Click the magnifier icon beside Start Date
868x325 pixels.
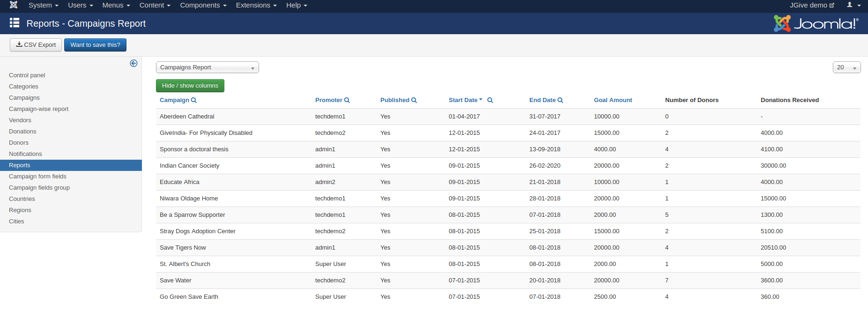(x=490, y=100)
